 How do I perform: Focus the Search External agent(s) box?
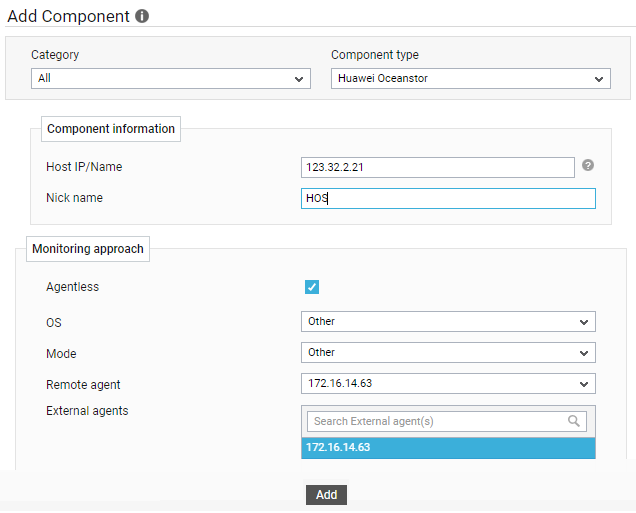click(447, 421)
